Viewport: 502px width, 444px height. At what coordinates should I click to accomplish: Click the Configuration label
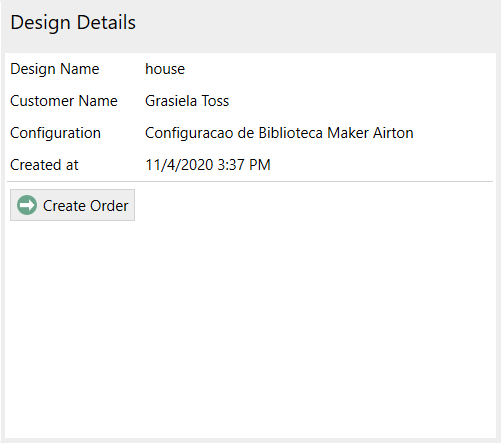55,133
